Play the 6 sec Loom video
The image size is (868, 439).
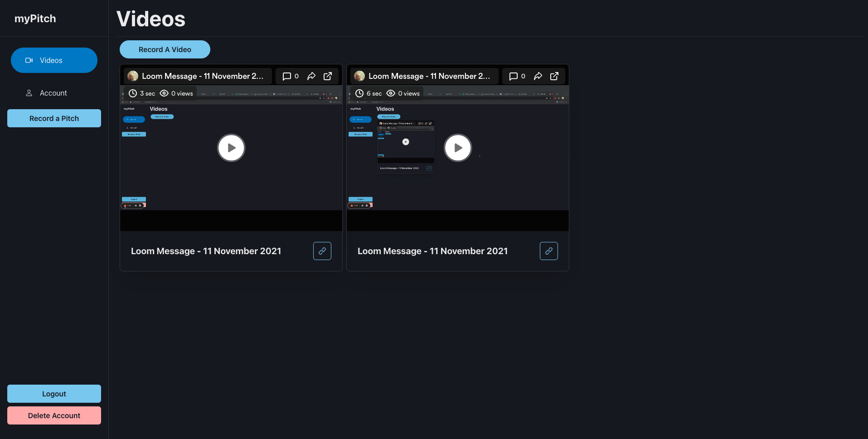[x=458, y=148]
